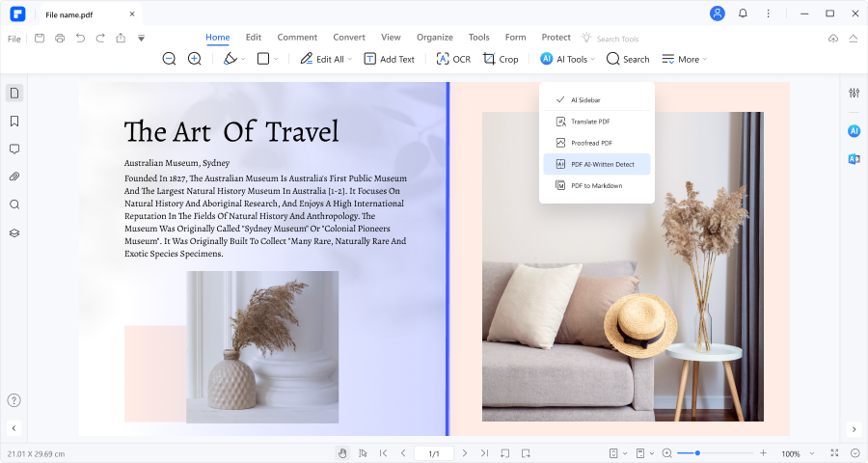Switch to the Comment tab
The image size is (868, 463).
point(297,38)
